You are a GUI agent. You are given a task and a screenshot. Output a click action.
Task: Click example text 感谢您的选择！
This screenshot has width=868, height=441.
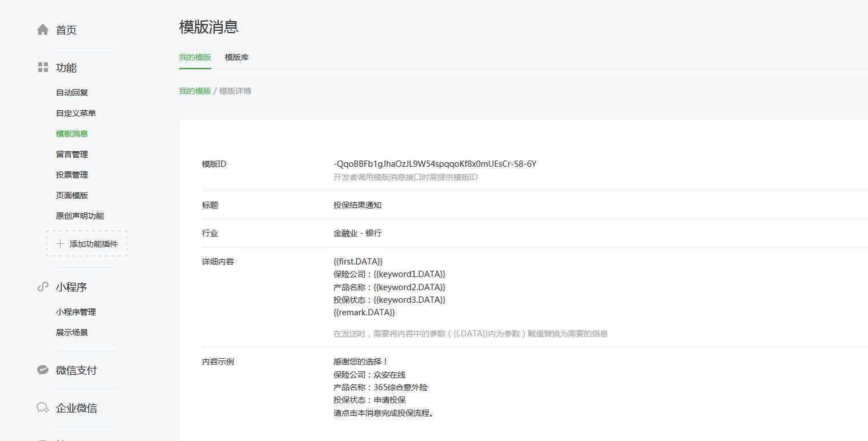tap(361, 362)
